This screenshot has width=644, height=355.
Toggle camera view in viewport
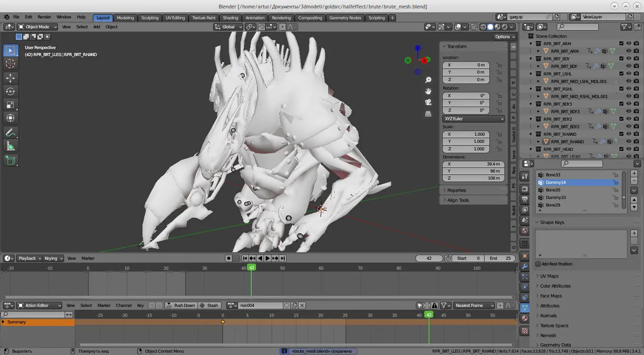point(428,102)
